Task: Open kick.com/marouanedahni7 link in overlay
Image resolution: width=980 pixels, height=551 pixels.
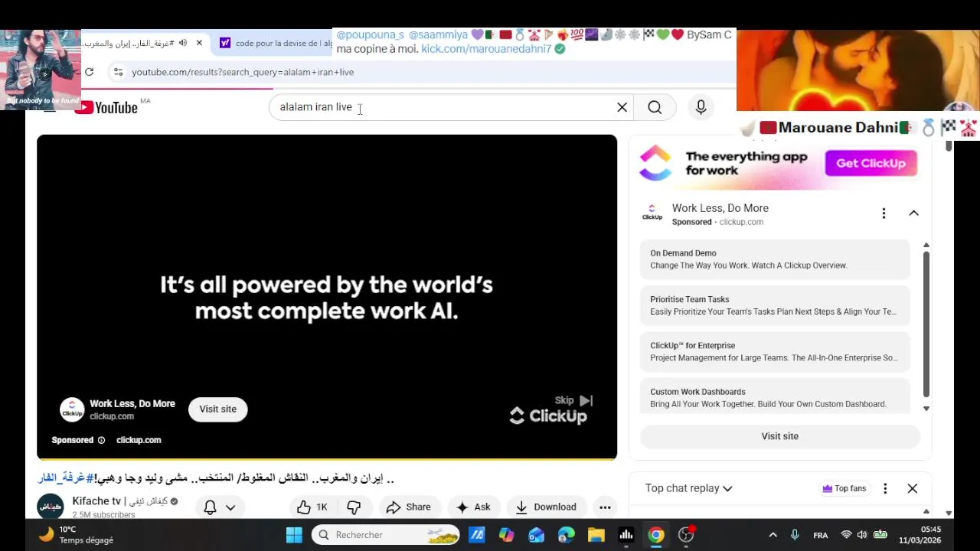Action: (x=486, y=48)
